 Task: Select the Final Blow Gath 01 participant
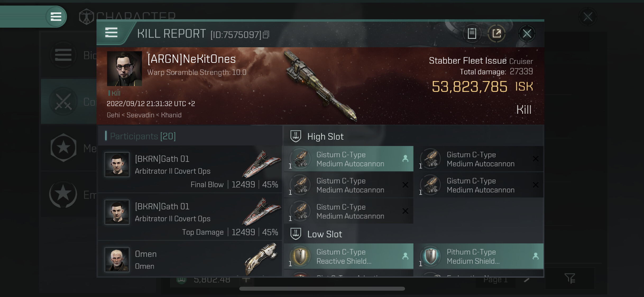190,169
